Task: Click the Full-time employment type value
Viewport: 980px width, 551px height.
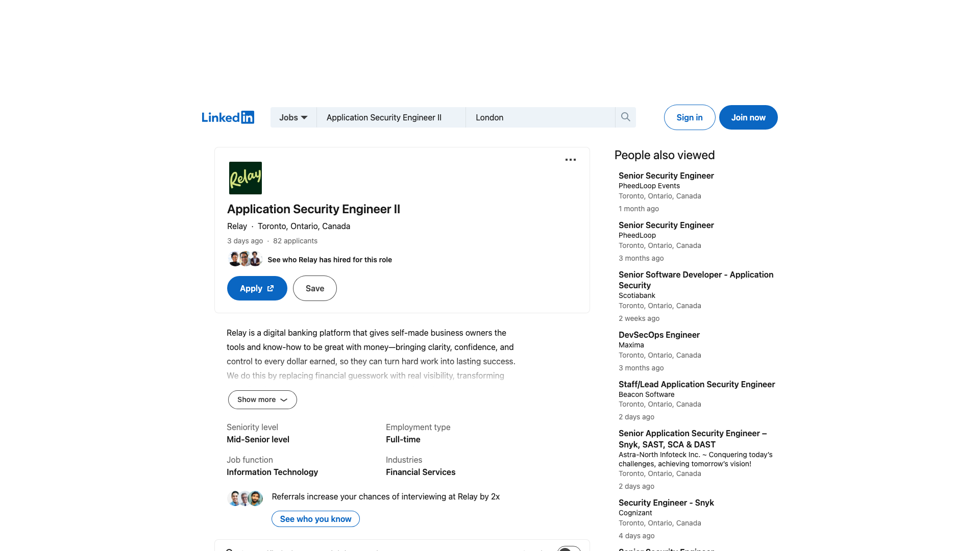Action: pos(403,439)
